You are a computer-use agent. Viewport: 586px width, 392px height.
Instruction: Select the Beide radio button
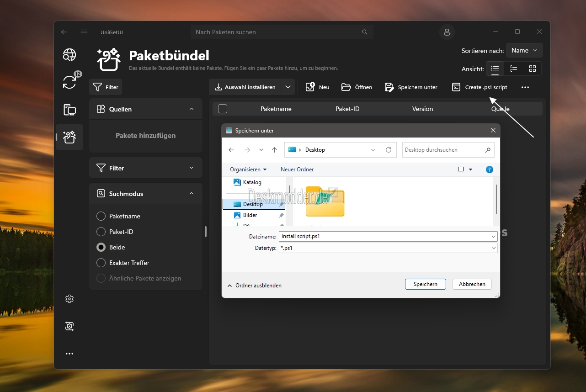click(101, 247)
